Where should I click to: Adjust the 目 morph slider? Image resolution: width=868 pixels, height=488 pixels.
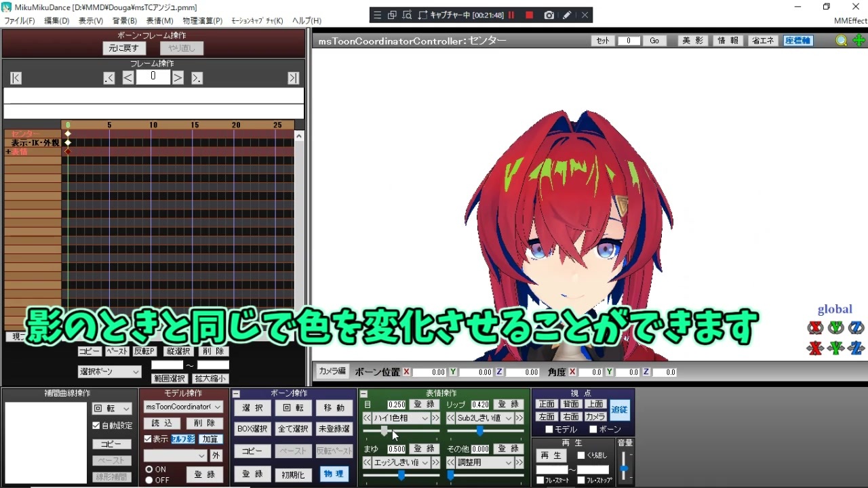coord(384,431)
